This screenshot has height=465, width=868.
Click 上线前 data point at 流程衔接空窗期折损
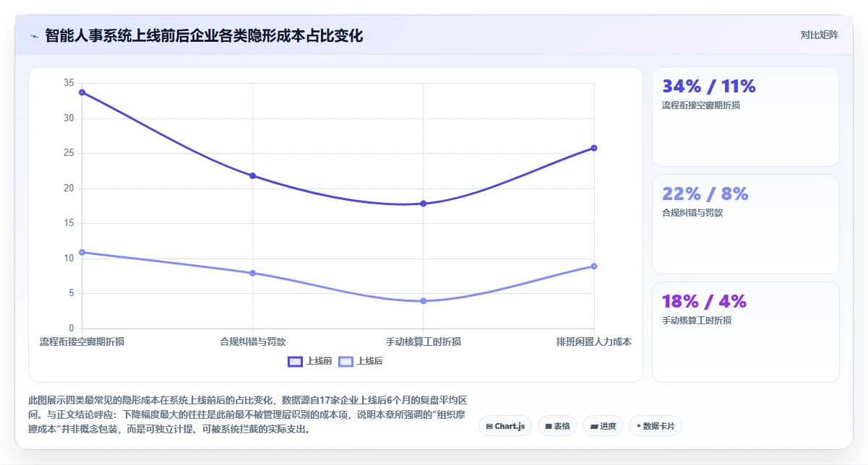coord(82,92)
